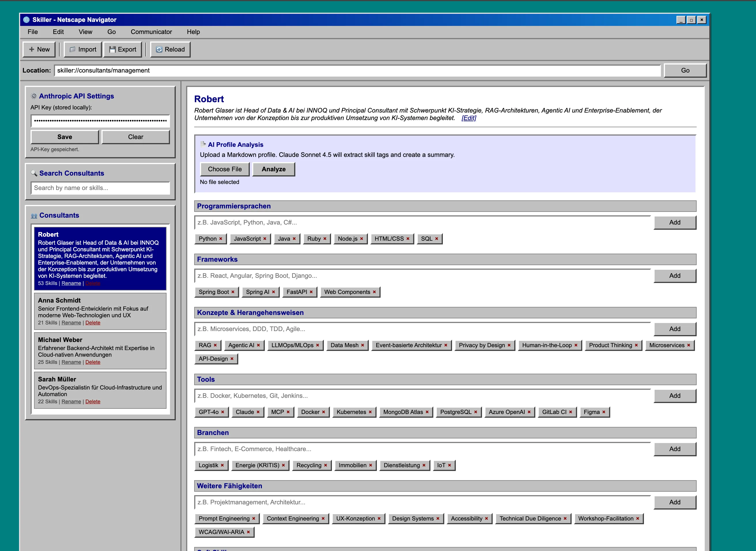Click the consultant search input field
This screenshot has width=756, height=551.
100,188
